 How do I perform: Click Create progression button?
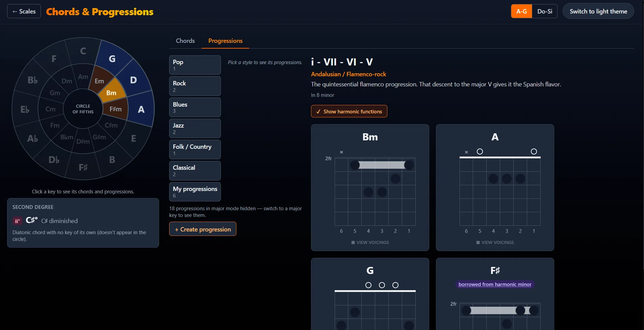[203, 229]
